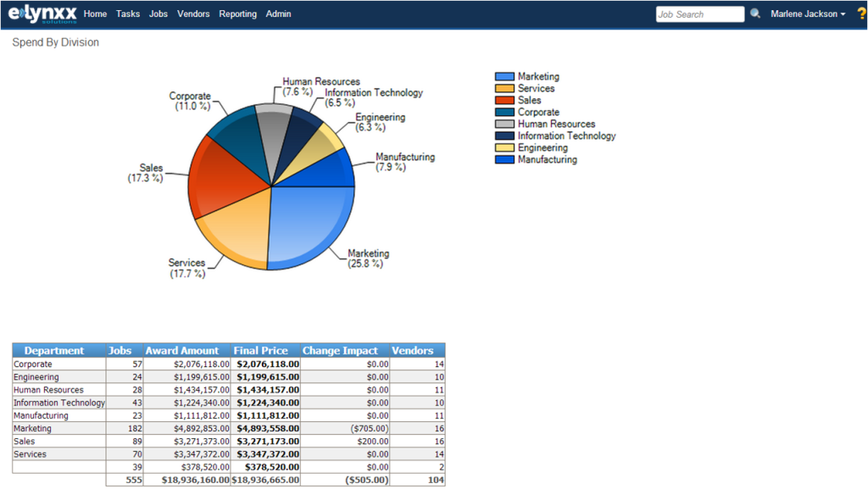Open the Jobs menu item
The width and height of the screenshot is (868, 489).
tap(159, 14)
